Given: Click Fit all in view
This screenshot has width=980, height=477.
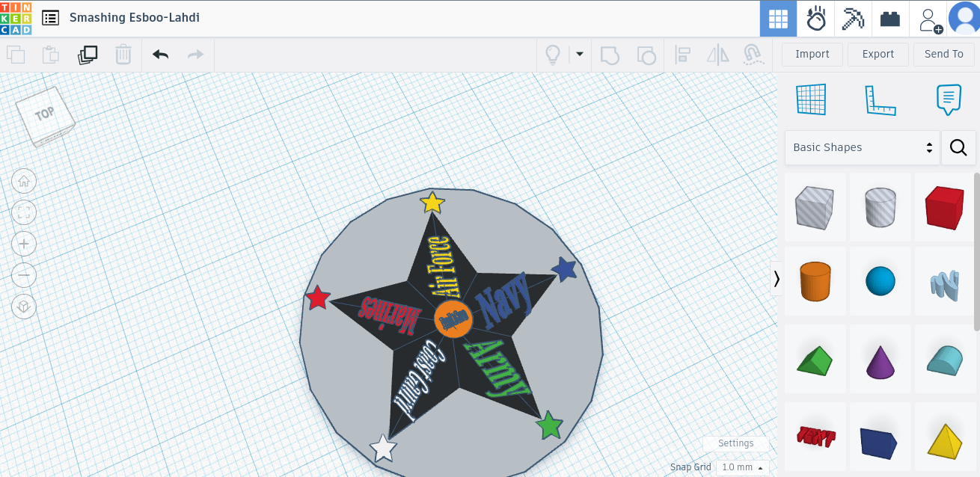Looking at the screenshot, I should (x=24, y=212).
